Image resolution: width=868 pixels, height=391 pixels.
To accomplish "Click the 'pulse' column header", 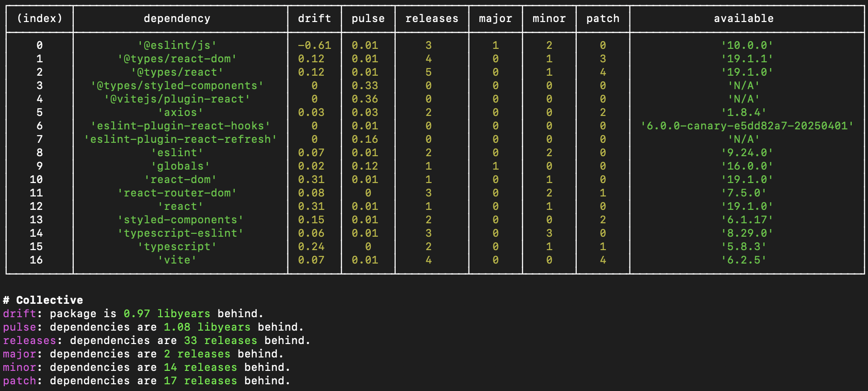I will coord(368,19).
